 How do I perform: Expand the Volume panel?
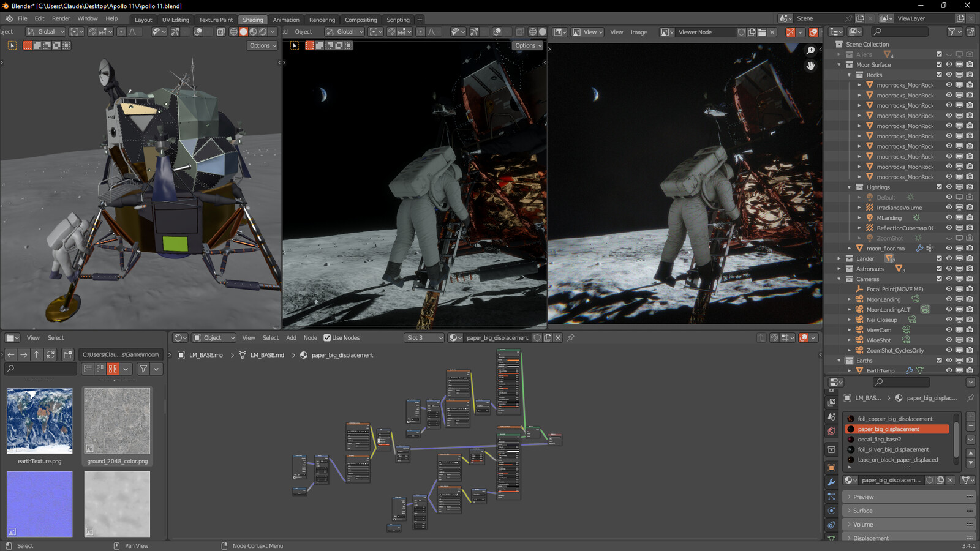click(x=908, y=525)
